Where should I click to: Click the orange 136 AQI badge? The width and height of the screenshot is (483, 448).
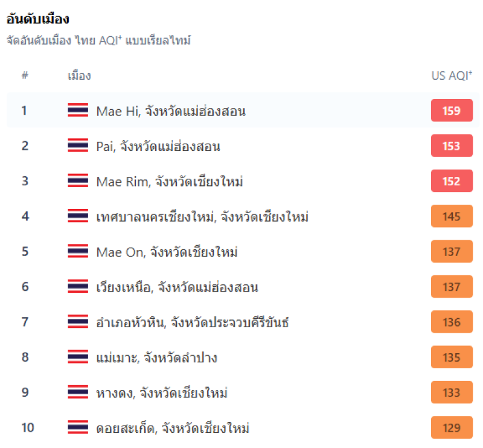(452, 322)
